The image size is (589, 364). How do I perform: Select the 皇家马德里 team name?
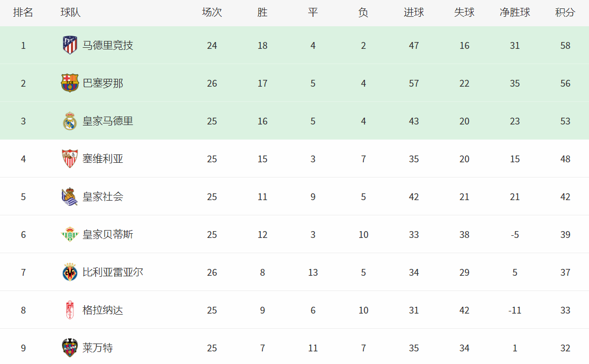(108, 121)
